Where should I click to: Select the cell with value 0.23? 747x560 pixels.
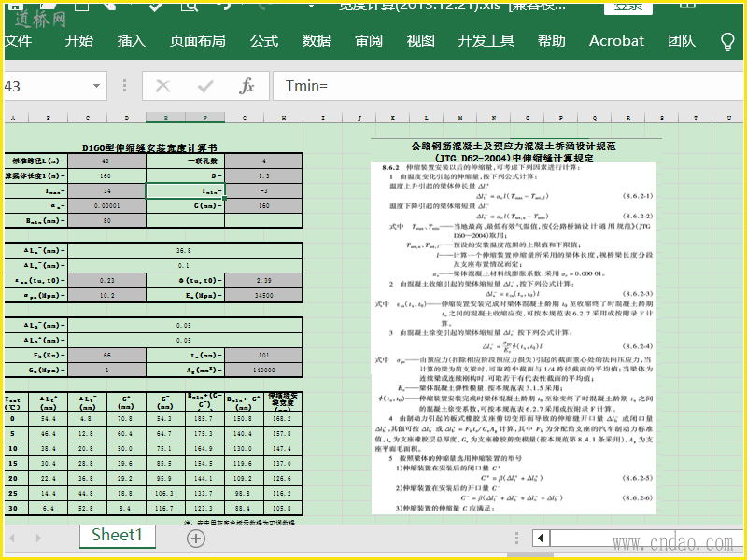click(106, 281)
